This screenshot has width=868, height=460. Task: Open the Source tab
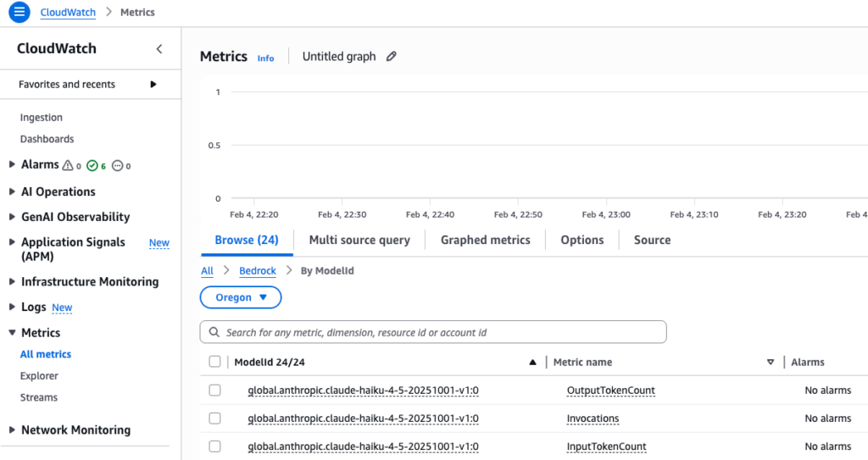pos(652,241)
